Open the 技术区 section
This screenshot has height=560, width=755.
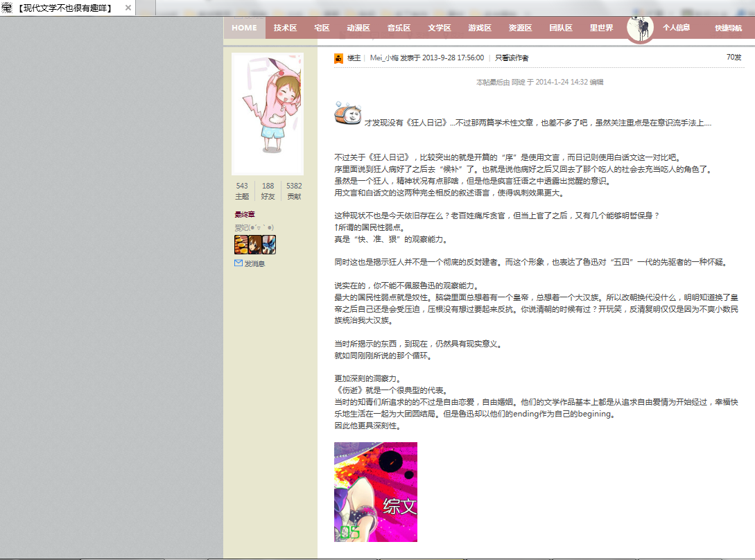click(285, 28)
